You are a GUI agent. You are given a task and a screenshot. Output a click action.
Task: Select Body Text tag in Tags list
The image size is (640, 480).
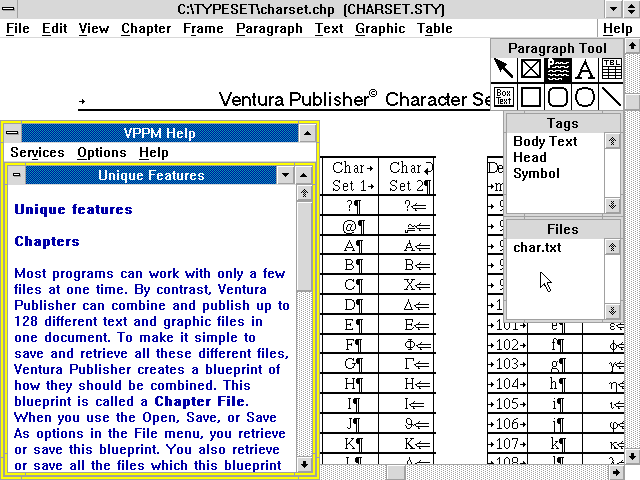545,141
